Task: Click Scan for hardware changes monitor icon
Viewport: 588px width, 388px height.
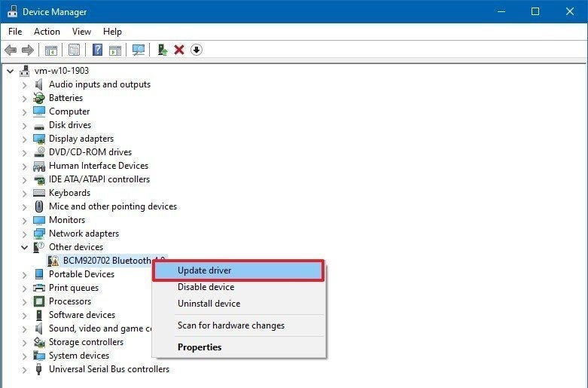Action: coord(139,50)
